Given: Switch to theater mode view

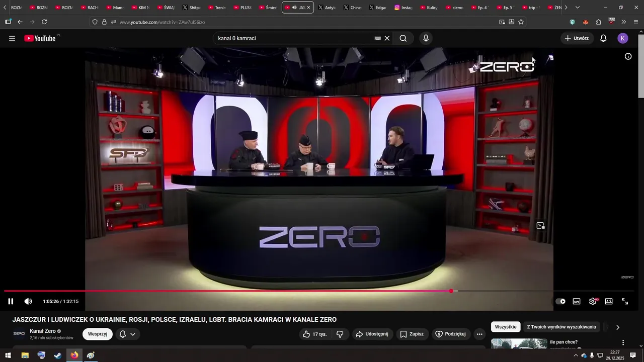Looking at the screenshot, I should click(609, 301).
